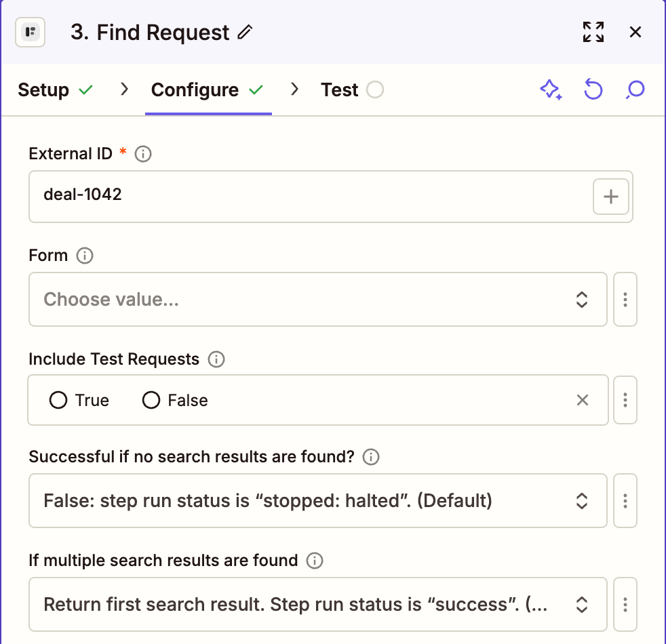Rename step via the pencil edit icon
The width and height of the screenshot is (666, 644).
[x=245, y=33]
